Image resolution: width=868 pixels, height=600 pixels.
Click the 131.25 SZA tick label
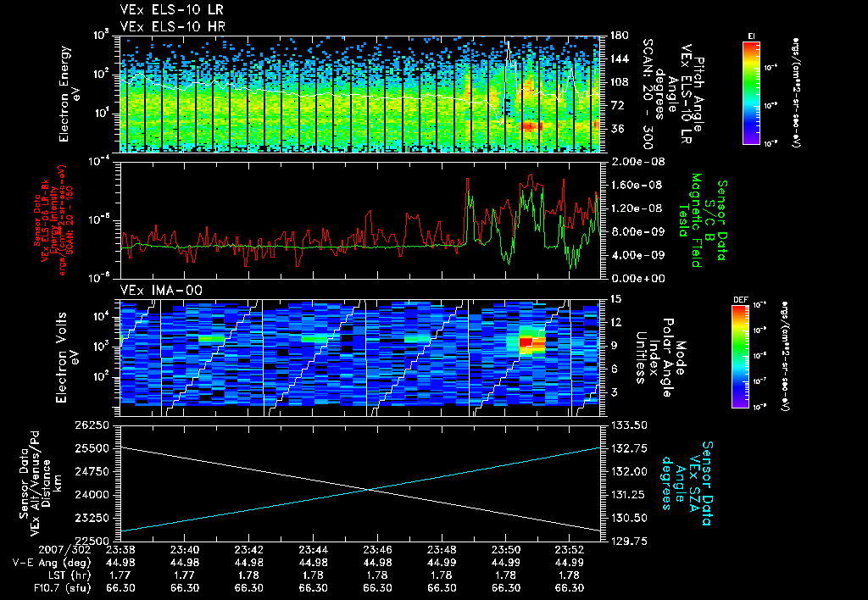click(628, 495)
